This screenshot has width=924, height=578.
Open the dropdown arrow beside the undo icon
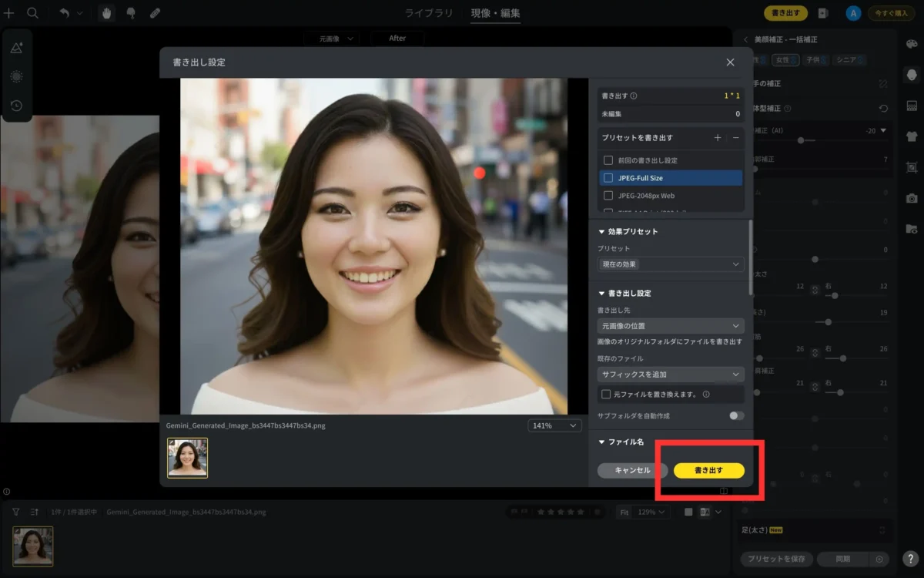pos(80,13)
